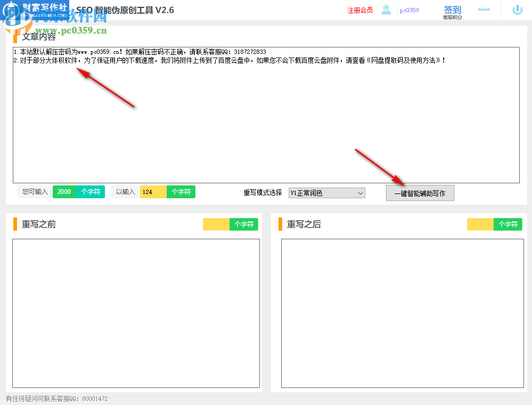The height and width of the screenshot is (405, 532).
Task: Click inside the 文章内容 text area
Action: click(266, 115)
